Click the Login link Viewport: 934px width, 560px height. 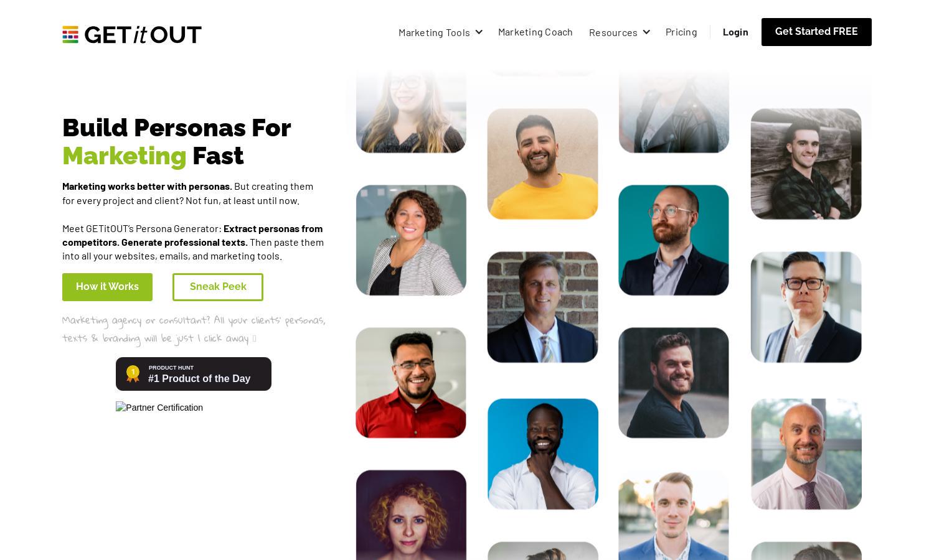point(735,32)
